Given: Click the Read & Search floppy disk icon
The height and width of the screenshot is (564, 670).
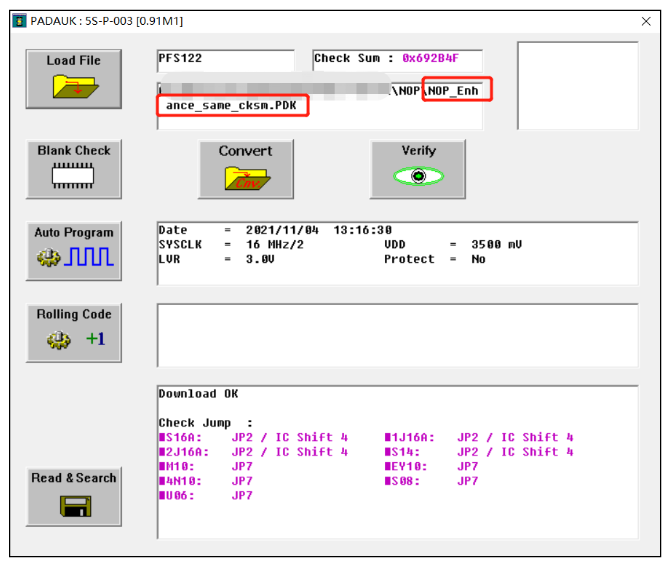Looking at the screenshot, I should [74, 506].
